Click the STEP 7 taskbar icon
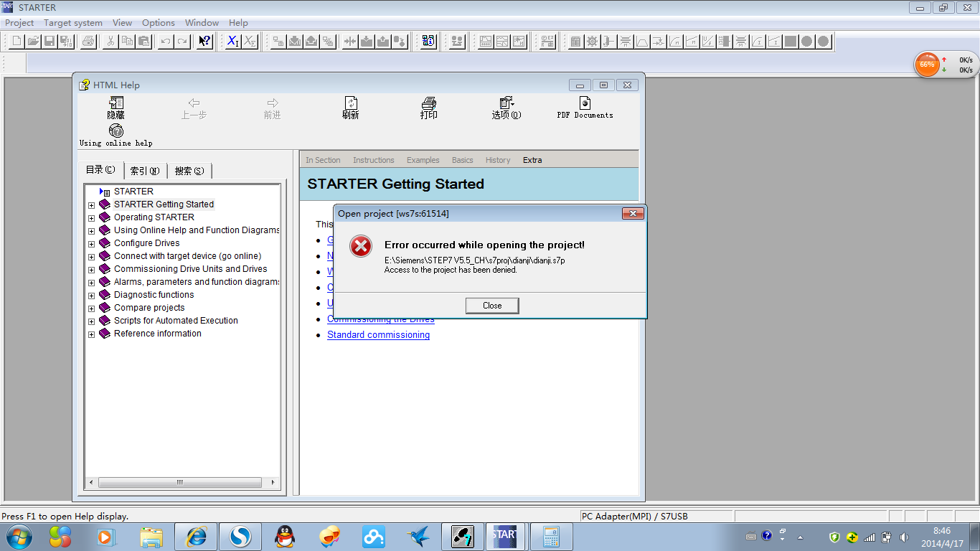This screenshot has width=980, height=551. 463,536
